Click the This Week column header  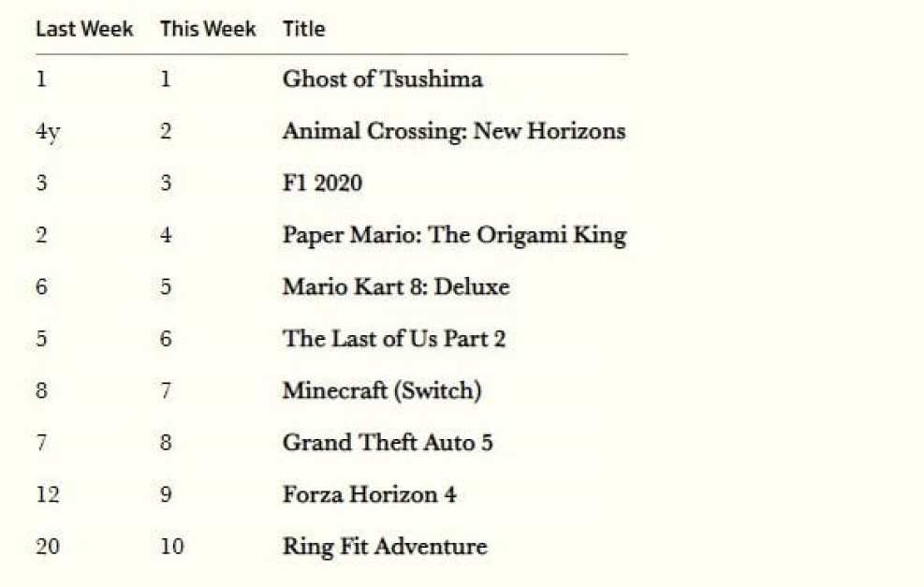click(x=208, y=29)
